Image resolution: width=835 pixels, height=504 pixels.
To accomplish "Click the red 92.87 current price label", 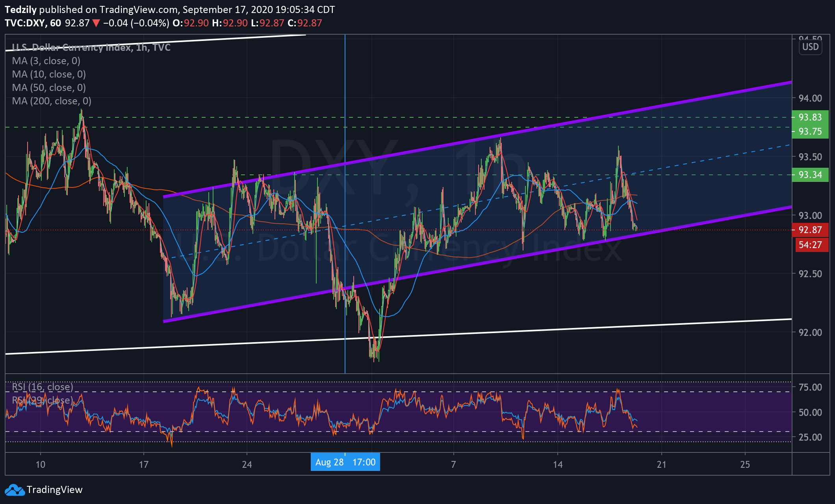I will pyautogui.click(x=810, y=230).
